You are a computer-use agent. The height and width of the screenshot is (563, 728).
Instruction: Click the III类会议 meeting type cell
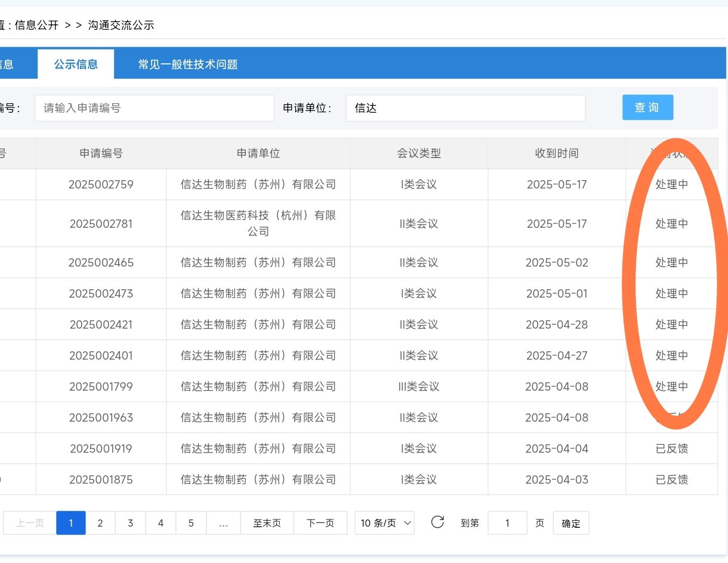click(x=419, y=386)
